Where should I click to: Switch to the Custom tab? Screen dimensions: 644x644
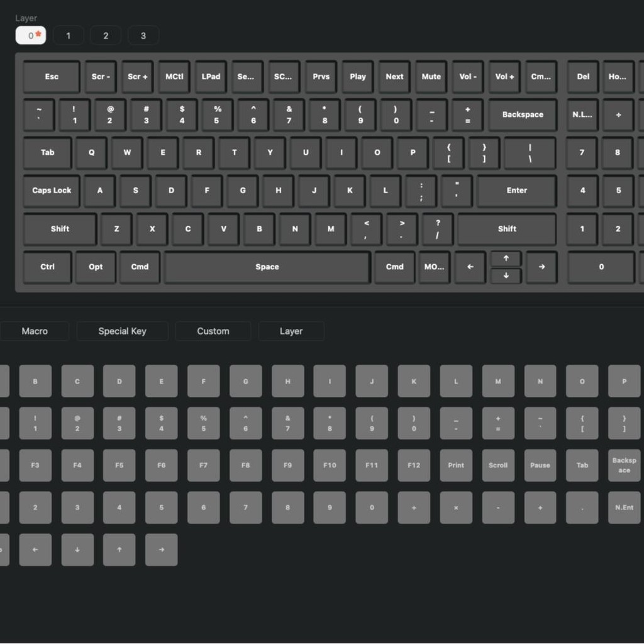213,331
